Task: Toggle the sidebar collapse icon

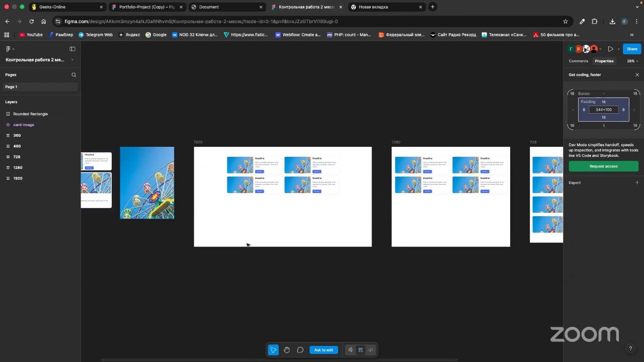Action: pos(72,49)
